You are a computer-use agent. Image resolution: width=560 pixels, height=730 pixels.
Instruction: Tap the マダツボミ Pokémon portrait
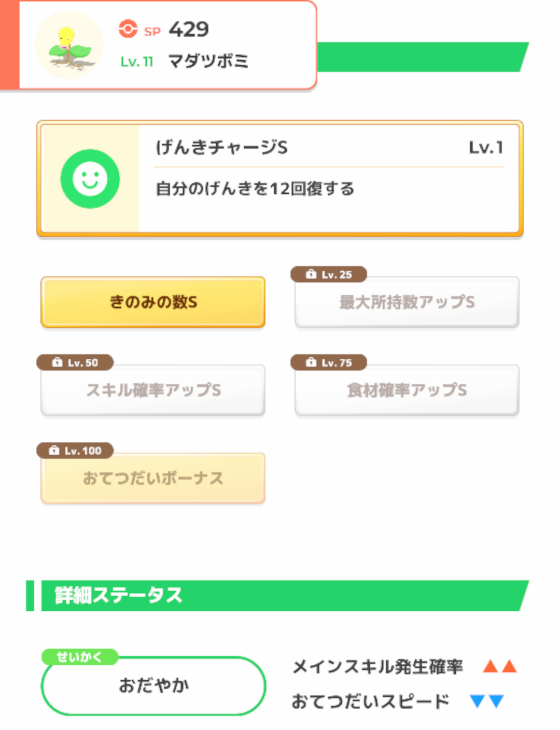pos(69,47)
